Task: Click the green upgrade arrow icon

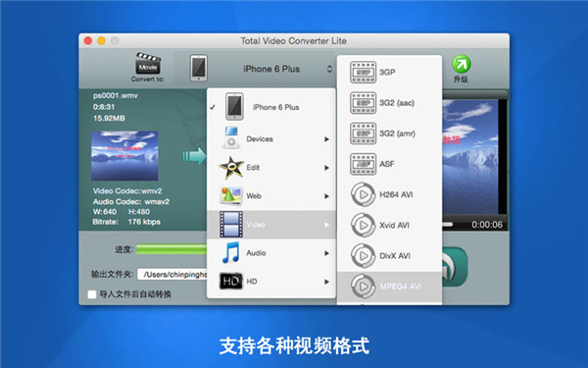Action: [461, 64]
